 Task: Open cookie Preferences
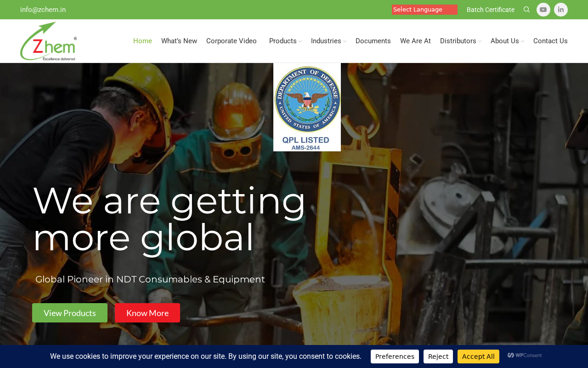click(x=395, y=356)
